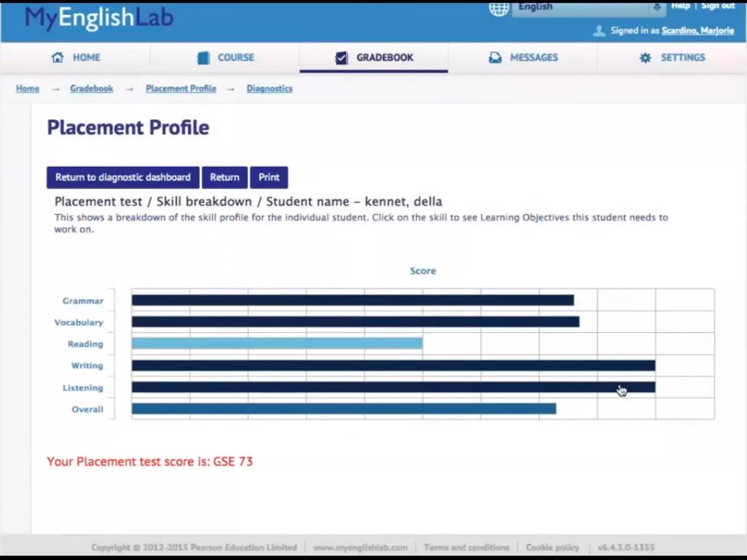
Task: Click the Sign out link
Action: click(718, 6)
